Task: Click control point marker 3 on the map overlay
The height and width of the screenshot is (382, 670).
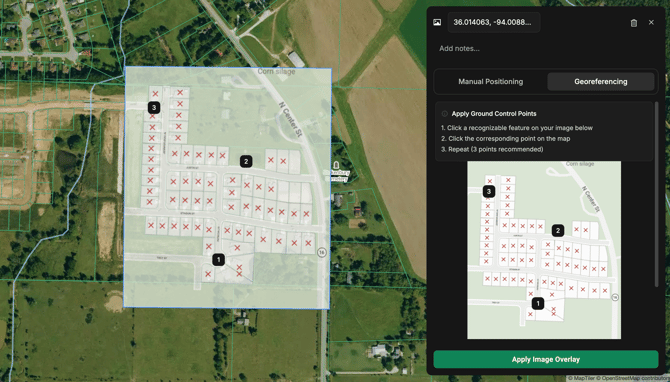Action: coord(154,108)
